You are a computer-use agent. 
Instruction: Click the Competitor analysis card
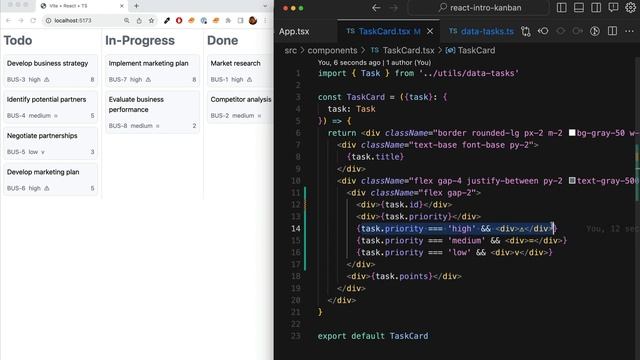[240, 107]
